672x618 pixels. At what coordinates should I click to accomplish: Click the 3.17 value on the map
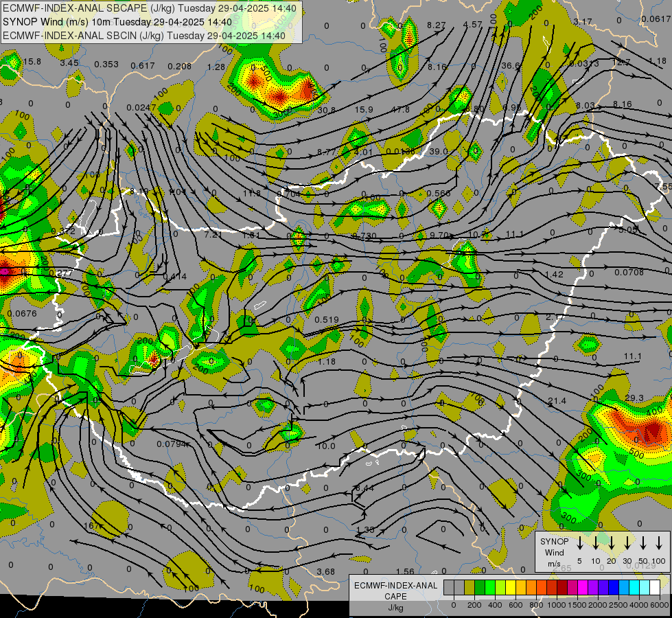583,21
